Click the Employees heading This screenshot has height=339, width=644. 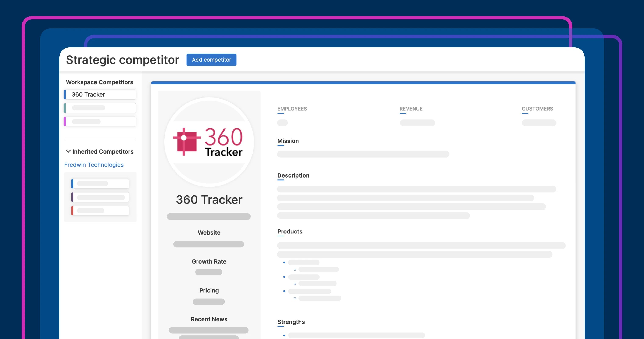pyautogui.click(x=292, y=109)
